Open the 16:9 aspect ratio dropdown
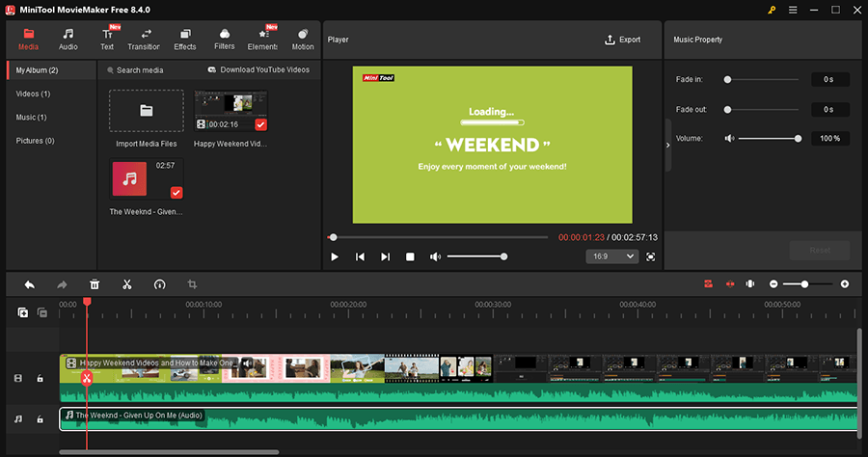The height and width of the screenshot is (457, 868). [612, 256]
